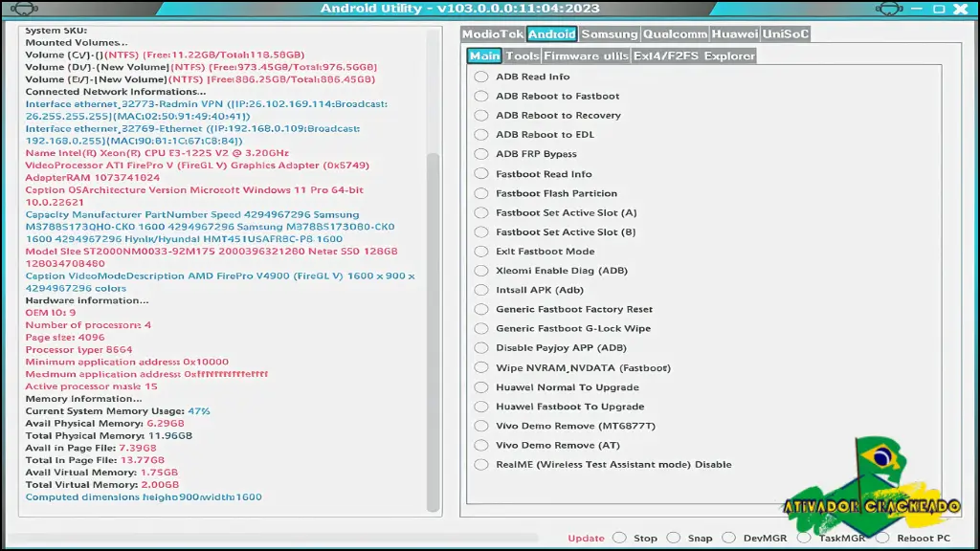980x551 pixels.
Task: Select Exit Fastboot Mode option
Action: click(x=480, y=252)
